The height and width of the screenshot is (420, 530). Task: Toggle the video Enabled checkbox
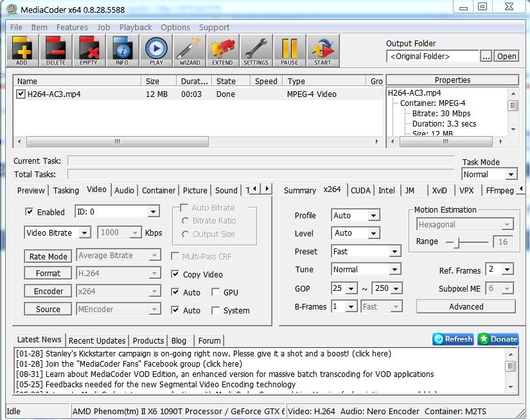pos(30,212)
